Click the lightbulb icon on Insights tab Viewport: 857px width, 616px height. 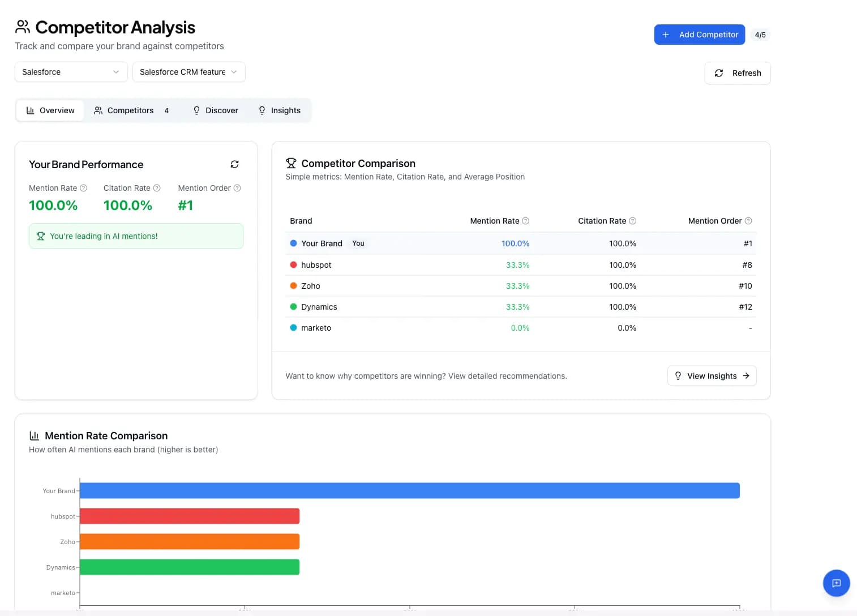click(x=262, y=110)
